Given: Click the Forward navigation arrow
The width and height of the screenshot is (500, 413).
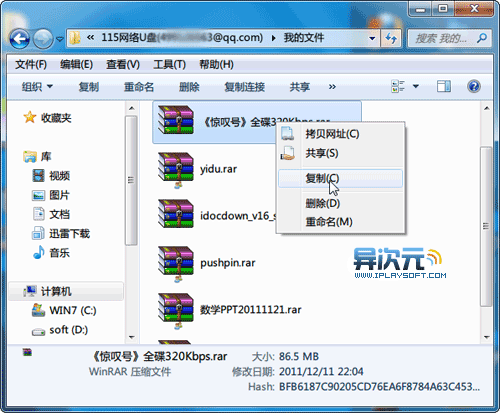Looking at the screenshot, I should tap(43, 39).
